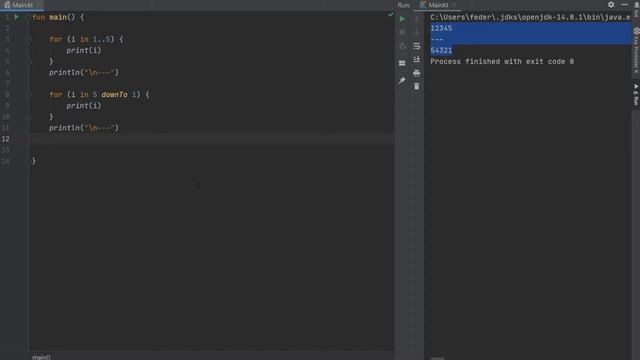Collapse the downTo for loop at line 8
640x360 pixels.
pos(28,94)
